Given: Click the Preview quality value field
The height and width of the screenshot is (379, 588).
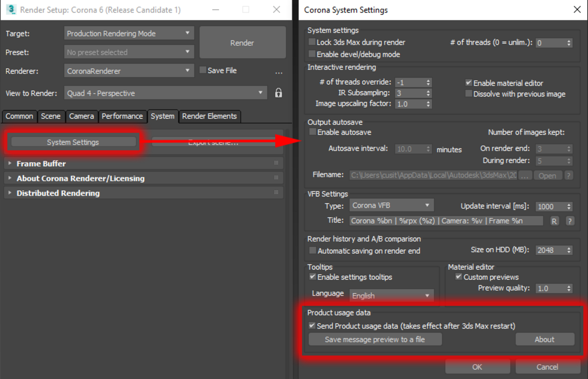Looking at the screenshot, I should tap(551, 288).
